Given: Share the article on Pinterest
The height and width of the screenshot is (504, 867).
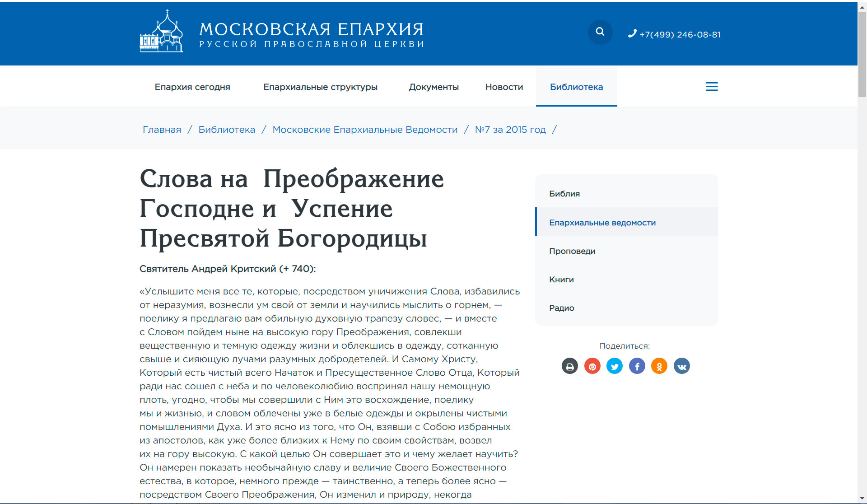Looking at the screenshot, I should coord(592,366).
